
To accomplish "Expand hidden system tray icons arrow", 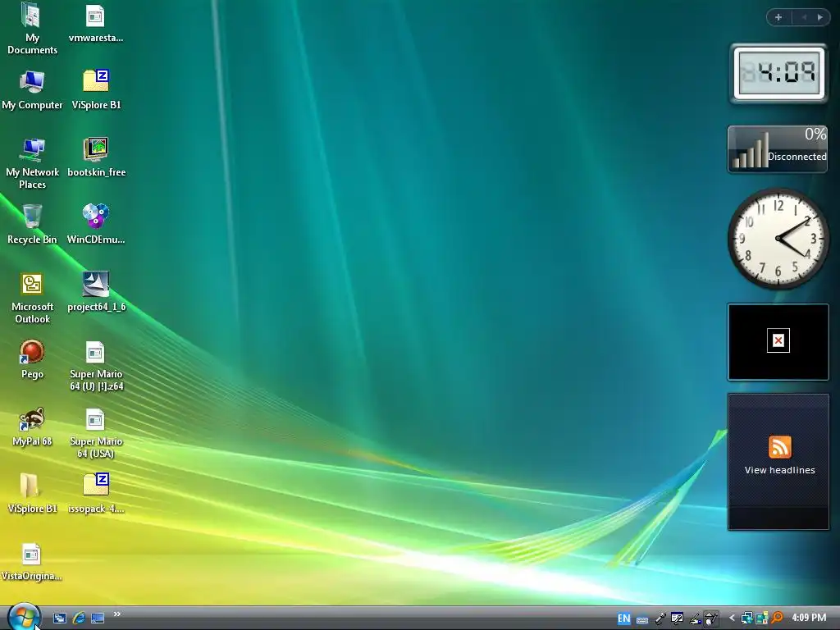I will tap(732, 619).
